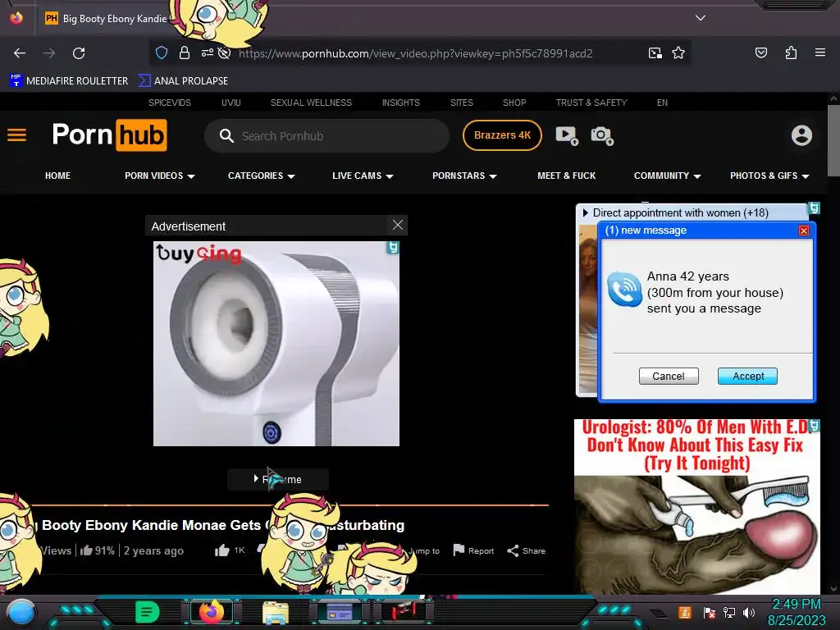Viewport: 840px width, 630px height.
Task: Open the Extensions puzzle icon
Action: 791,52
